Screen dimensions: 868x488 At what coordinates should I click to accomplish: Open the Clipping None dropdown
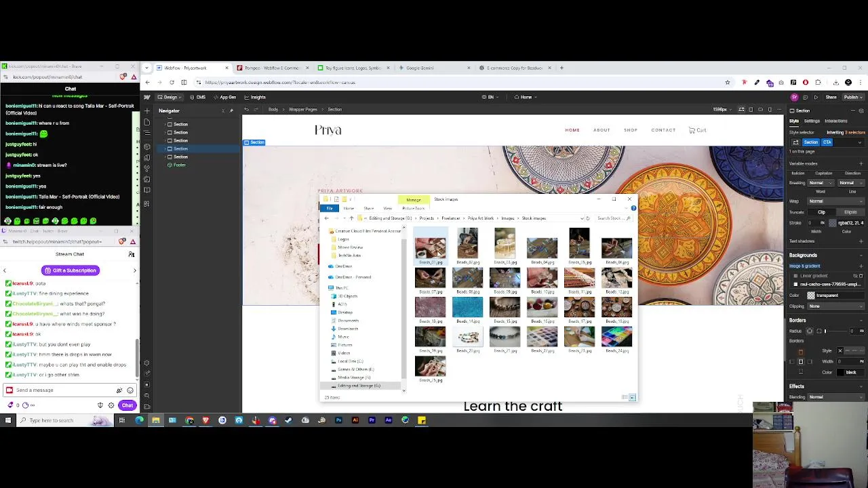[835, 306]
